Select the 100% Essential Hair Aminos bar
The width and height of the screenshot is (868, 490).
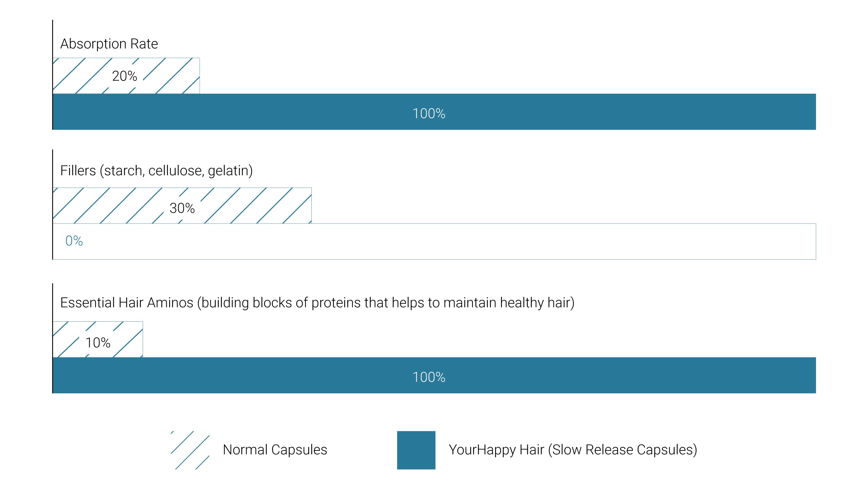434,375
